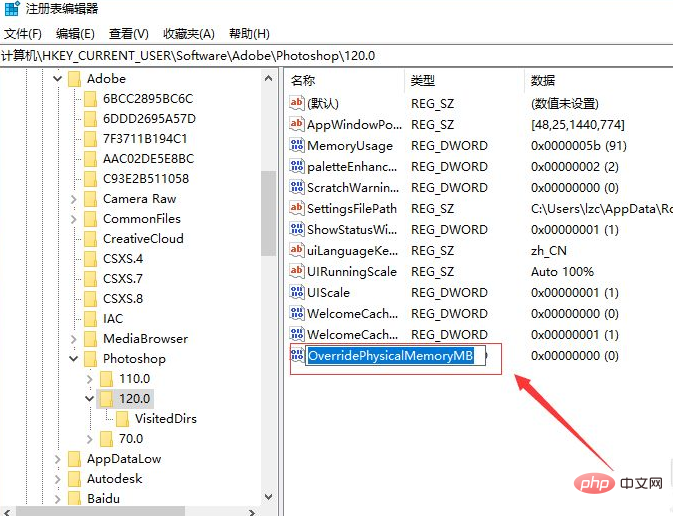Image resolution: width=673 pixels, height=516 pixels.
Task: Click the uiLanguageKe... string icon
Action: tap(297, 250)
